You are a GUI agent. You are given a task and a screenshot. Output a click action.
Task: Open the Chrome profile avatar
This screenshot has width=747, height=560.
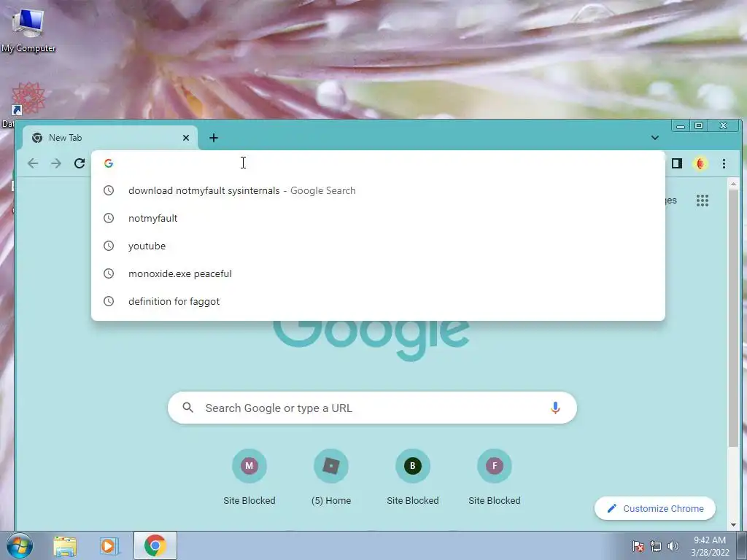[x=700, y=163]
